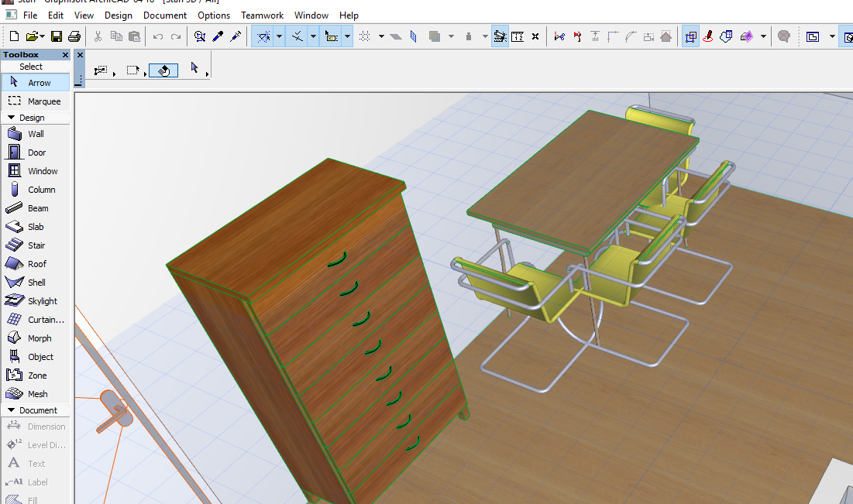The width and height of the screenshot is (853, 504).
Task: Open dropdown beside floor plan window icon
Action: coord(832,36)
